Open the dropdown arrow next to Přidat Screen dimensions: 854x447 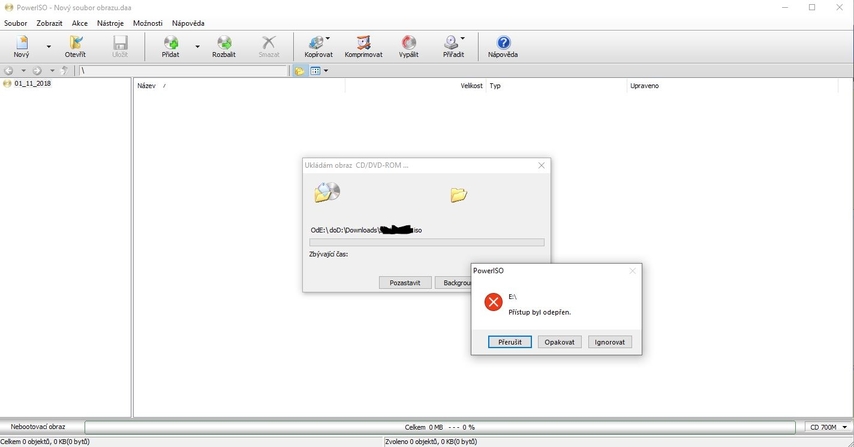197,47
